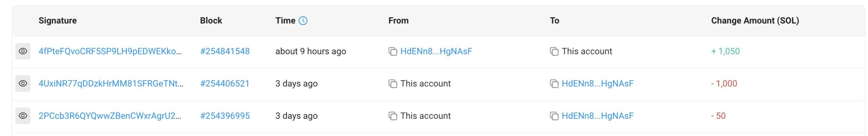Open signature 4UxiNR77qDDzkHrMM81SFRGeTNt
The height and width of the screenshot is (136, 868).
pyautogui.click(x=111, y=83)
